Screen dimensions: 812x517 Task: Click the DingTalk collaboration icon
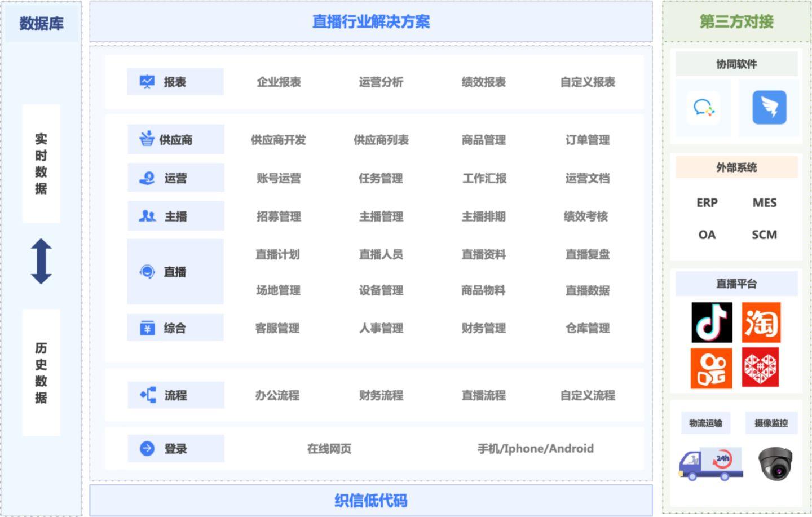tap(769, 108)
